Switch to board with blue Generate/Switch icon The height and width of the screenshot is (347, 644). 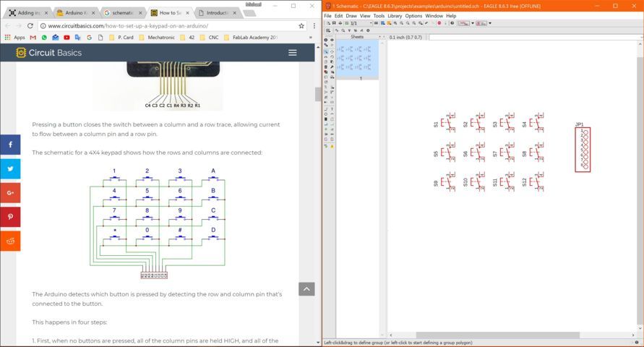[383, 23]
